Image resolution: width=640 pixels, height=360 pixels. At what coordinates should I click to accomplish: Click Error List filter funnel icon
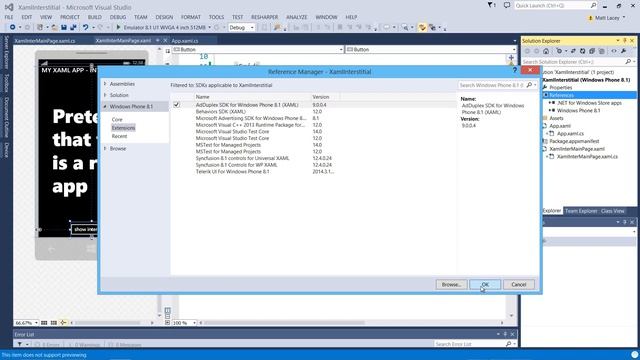[20, 344]
